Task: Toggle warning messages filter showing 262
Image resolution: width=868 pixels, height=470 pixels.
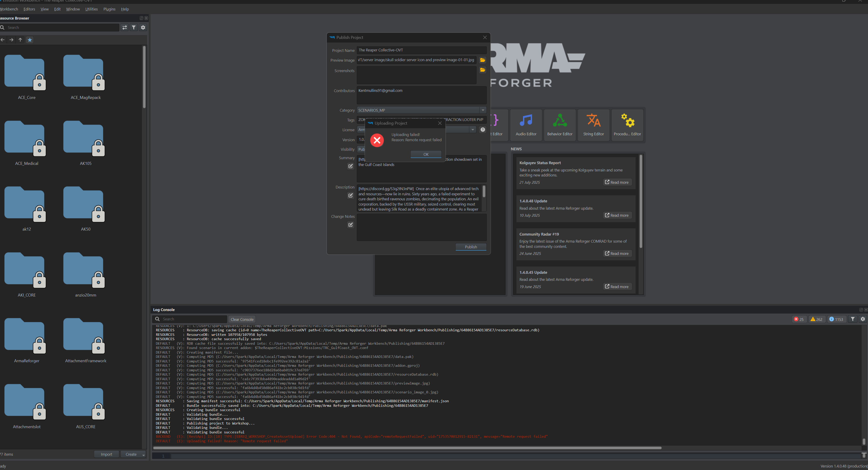Action: [816, 319]
